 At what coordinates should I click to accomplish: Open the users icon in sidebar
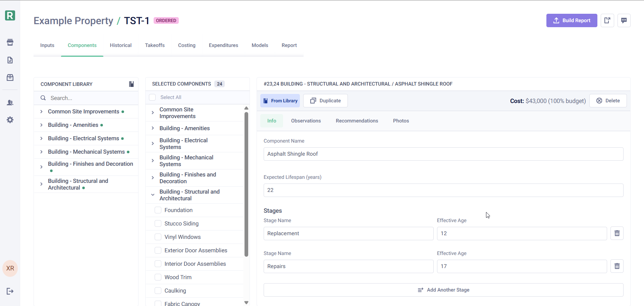10,103
